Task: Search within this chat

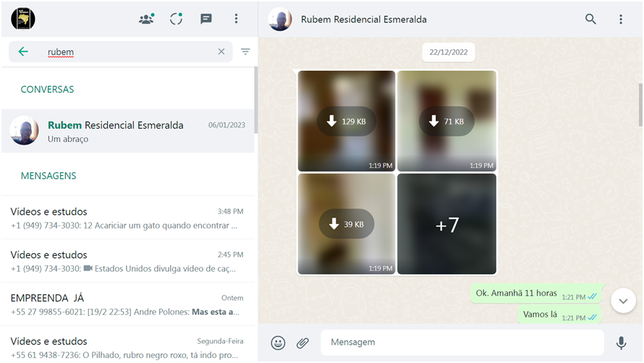Action: pyautogui.click(x=590, y=19)
